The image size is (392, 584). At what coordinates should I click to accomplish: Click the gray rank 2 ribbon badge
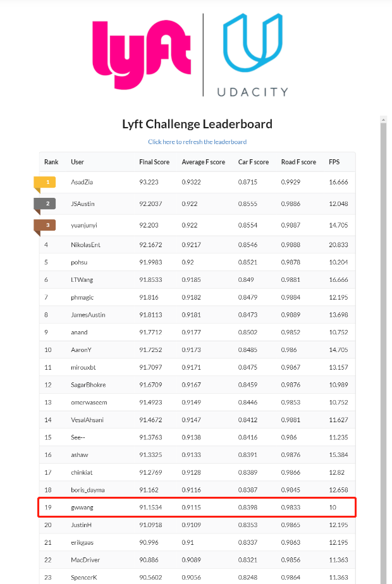click(x=45, y=205)
